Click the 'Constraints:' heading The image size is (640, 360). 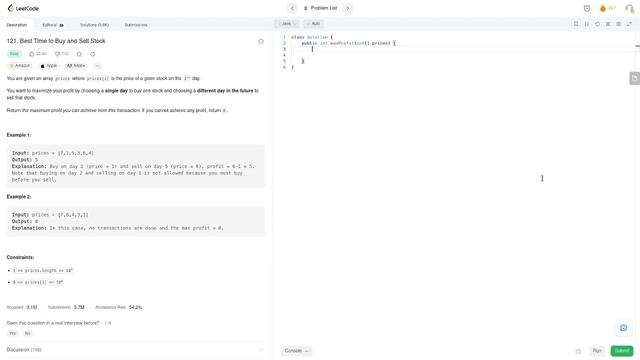pyautogui.click(x=20, y=257)
